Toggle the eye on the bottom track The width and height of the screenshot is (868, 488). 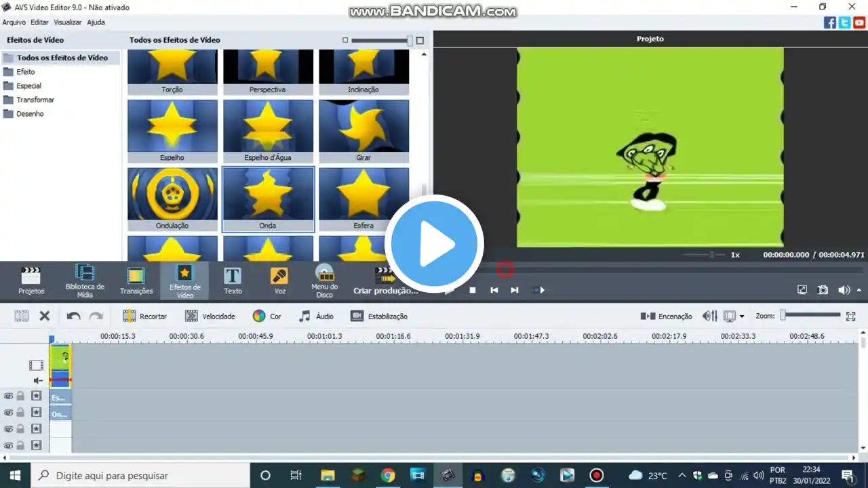[x=8, y=446]
